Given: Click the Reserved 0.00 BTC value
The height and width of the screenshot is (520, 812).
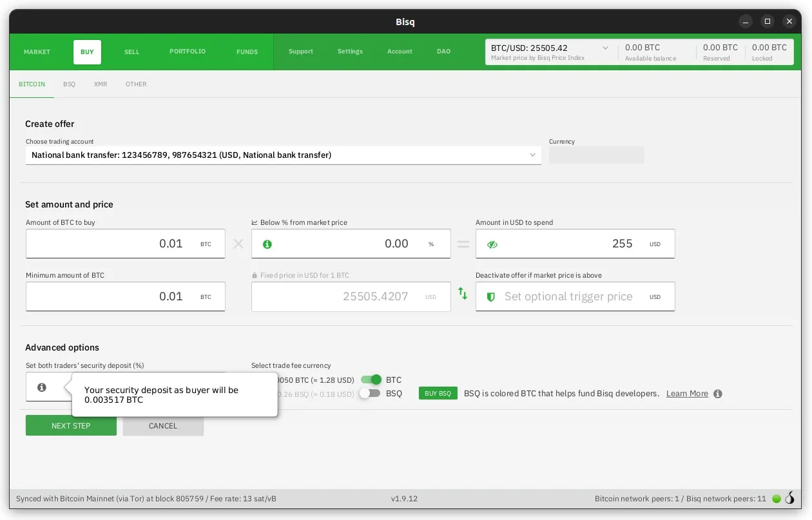Looking at the screenshot, I should pyautogui.click(x=720, y=48).
